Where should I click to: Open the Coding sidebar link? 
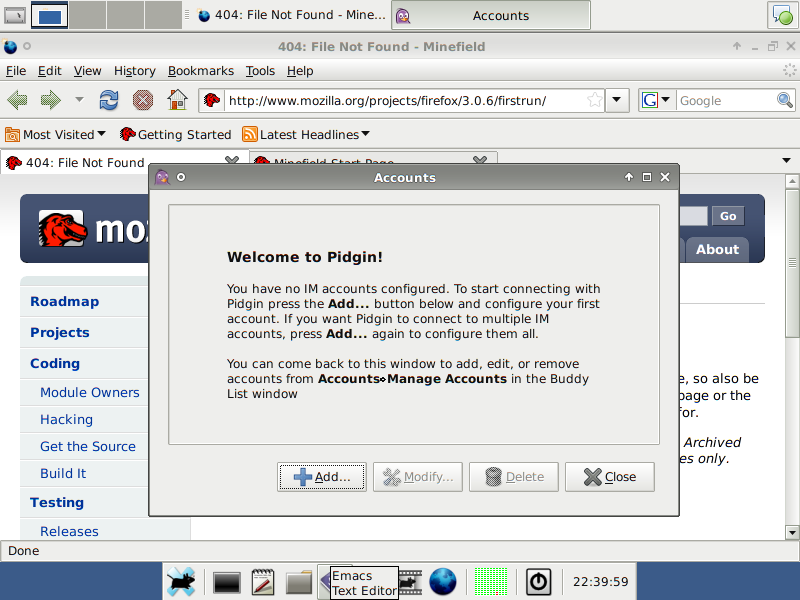[x=55, y=364]
